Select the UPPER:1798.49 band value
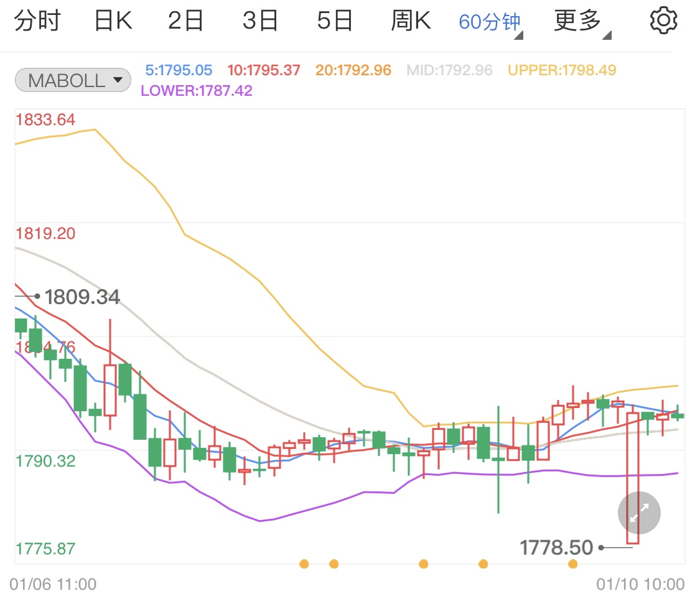Image resolution: width=700 pixels, height=599 pixels. tap(561, 70)
